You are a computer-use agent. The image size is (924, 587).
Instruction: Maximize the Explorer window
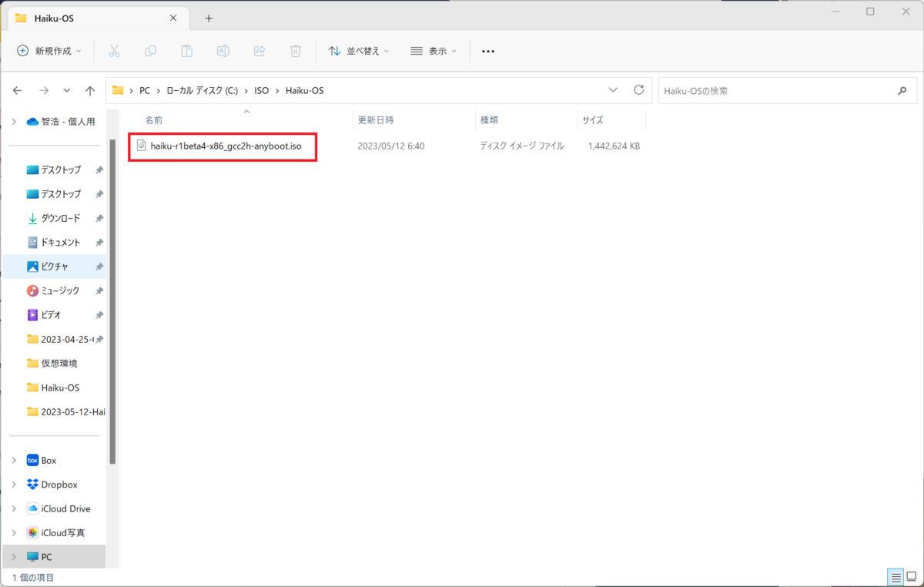coord(870,12)
